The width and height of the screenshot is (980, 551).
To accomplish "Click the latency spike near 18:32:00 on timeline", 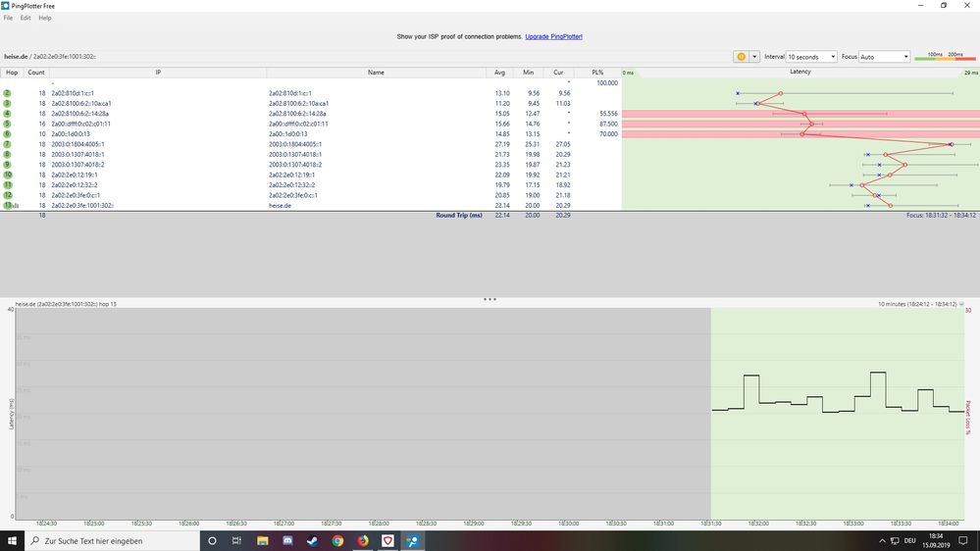I will pos(751,376).
